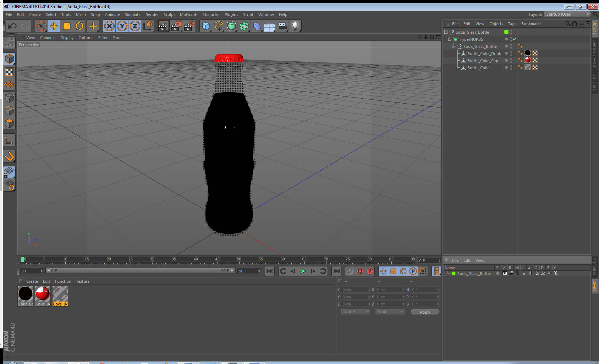Open the deformer bend icon
Screen dimensions: 599x364
(257, 26)
